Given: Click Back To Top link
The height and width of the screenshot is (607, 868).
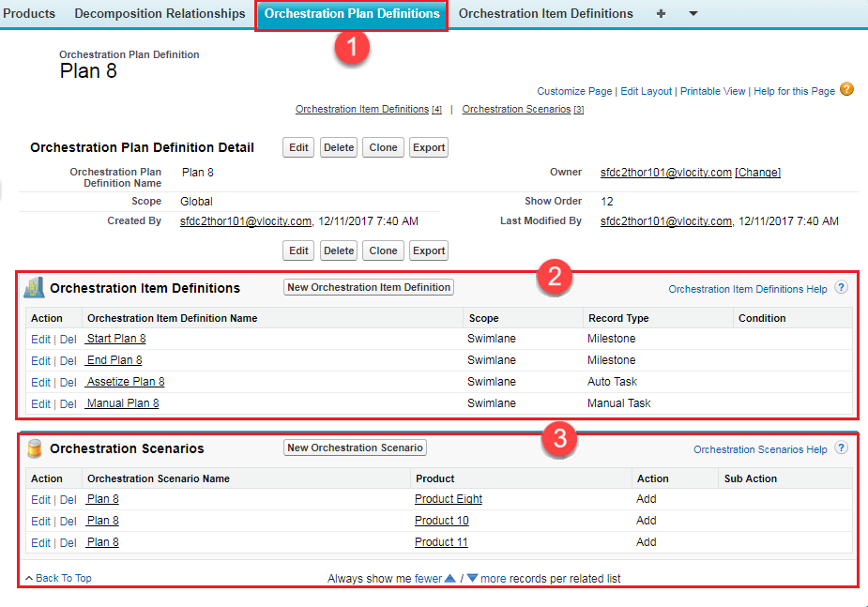Looking at the screenshot, I should click(63, 578).
